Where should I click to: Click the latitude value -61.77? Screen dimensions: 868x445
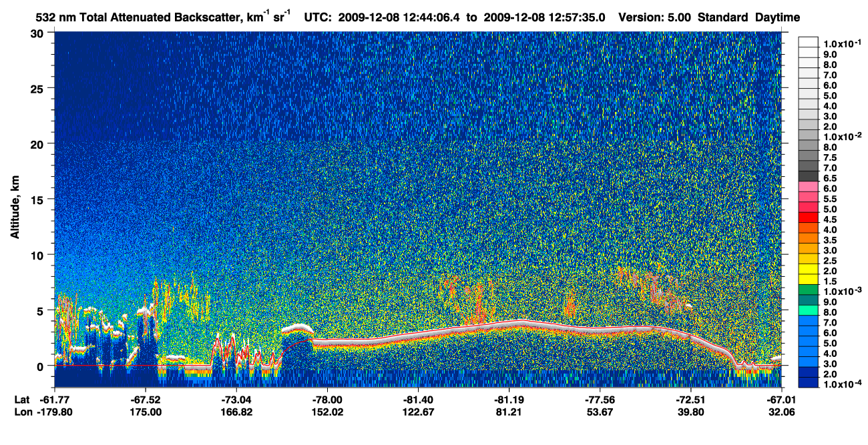(55, 400)
